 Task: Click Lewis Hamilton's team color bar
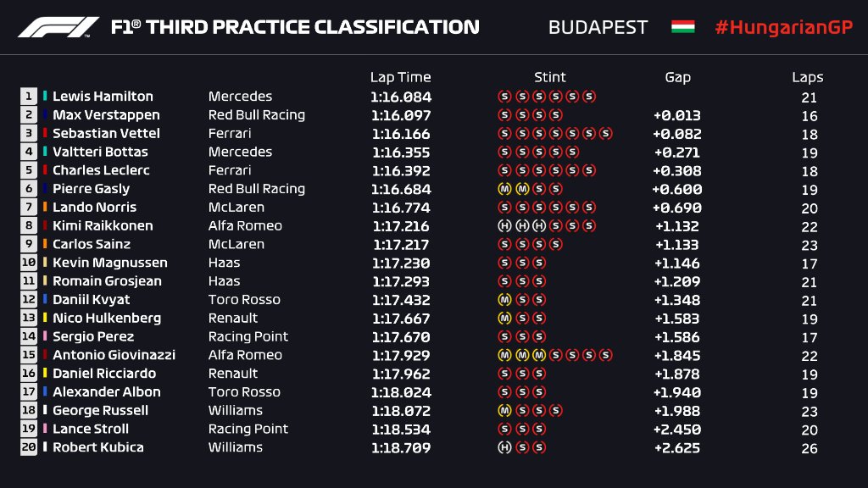coord(46,97)
